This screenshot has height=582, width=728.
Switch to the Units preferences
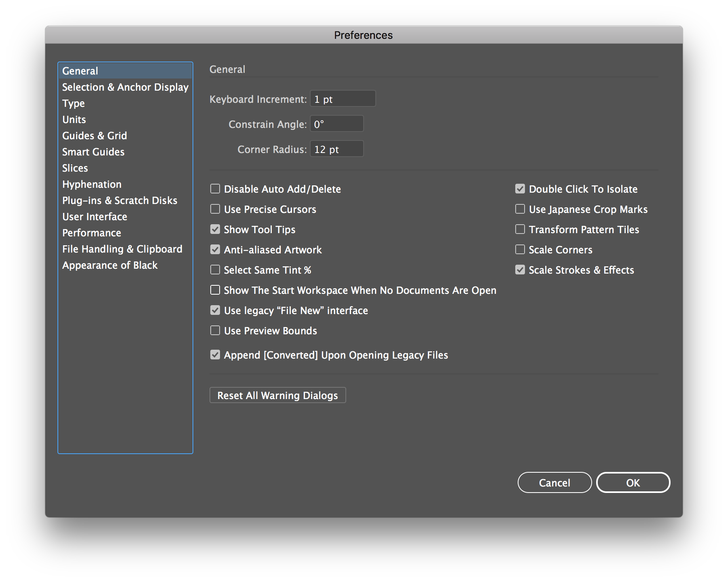click(125, 119)
